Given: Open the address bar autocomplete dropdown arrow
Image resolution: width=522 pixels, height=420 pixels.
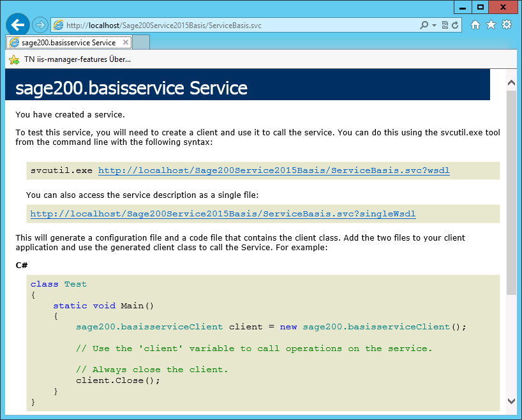Looking at the screenshot, I should click(434, 25).
